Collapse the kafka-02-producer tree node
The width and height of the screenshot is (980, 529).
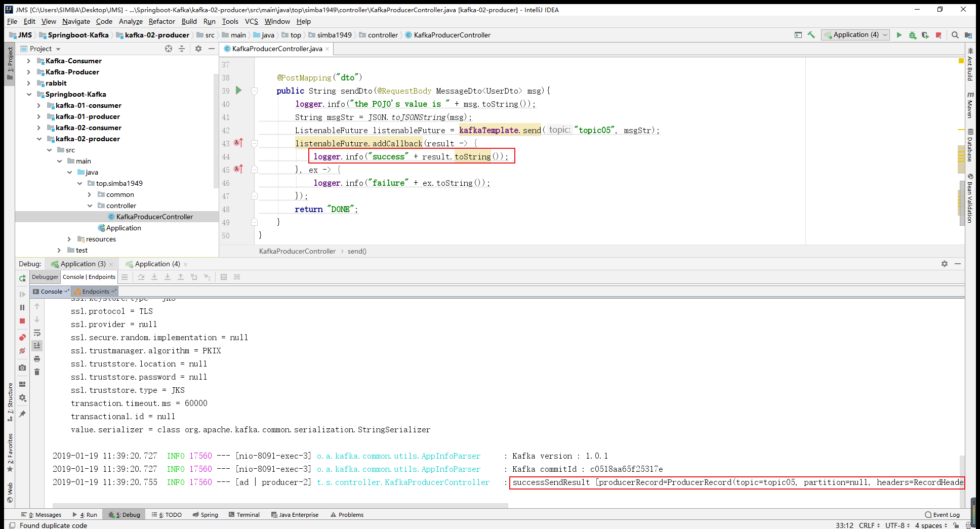(39, 139)
